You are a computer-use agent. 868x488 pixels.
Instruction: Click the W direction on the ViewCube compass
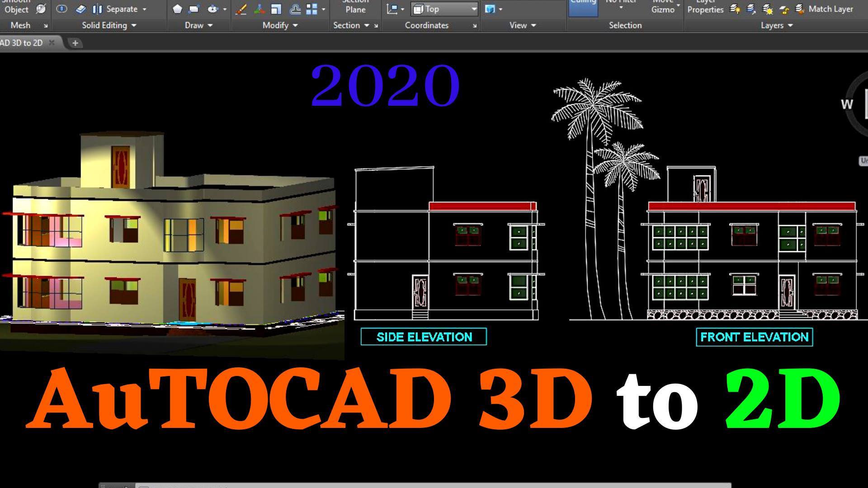pyautogui.click(x=847, y=104)
